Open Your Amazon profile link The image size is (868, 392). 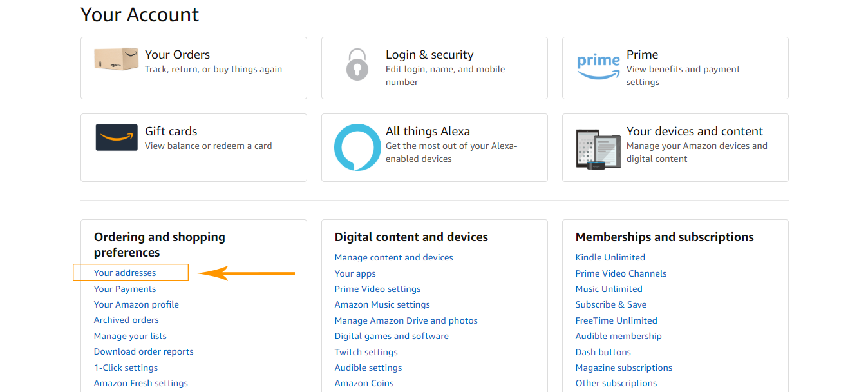pos(137,304)
